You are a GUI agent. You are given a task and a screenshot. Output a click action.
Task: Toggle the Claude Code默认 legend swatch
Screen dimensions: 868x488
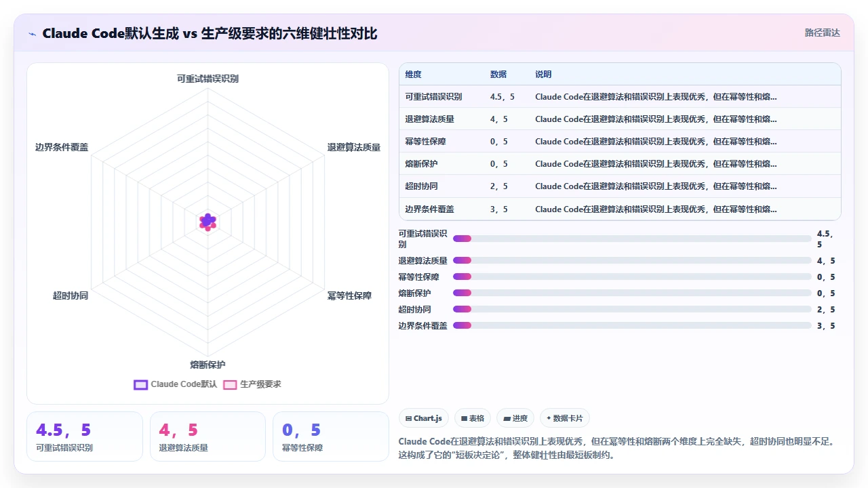(141, 384)
